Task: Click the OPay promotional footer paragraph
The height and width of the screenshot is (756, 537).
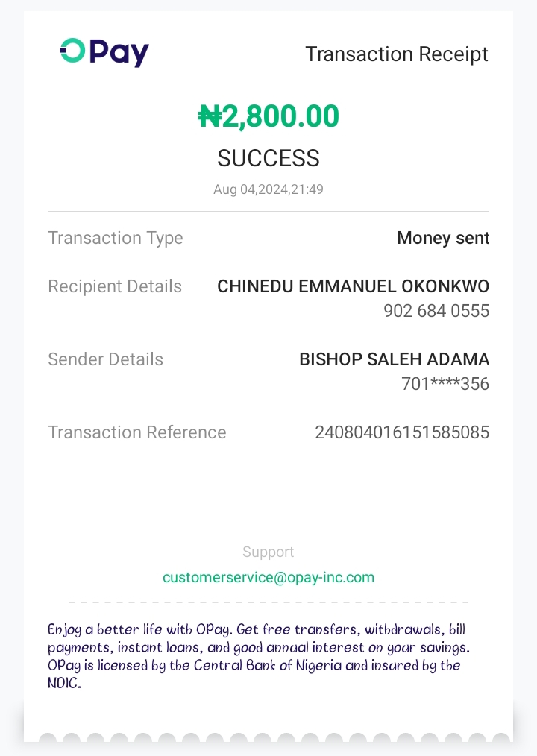Action: pos(259,656)
